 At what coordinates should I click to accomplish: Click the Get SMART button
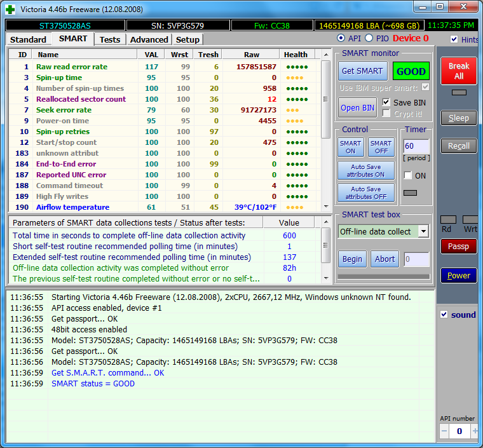click(362, 71)
